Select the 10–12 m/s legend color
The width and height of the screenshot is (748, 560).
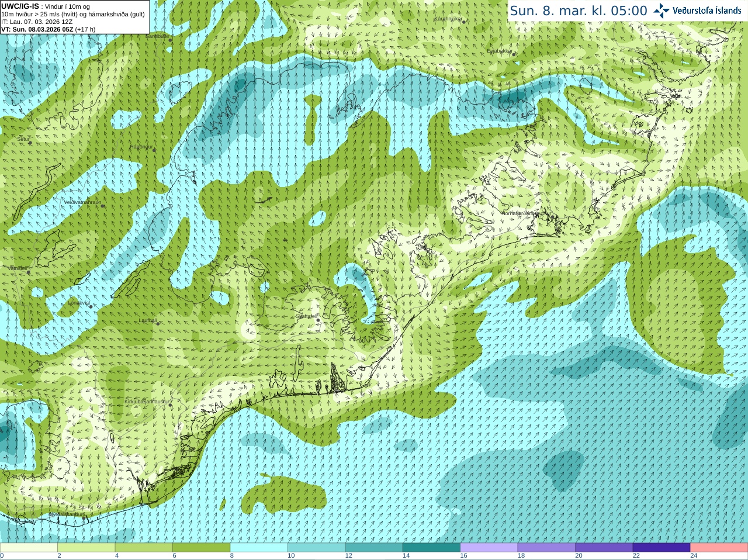pyautogui.click(x=316, y=547)
